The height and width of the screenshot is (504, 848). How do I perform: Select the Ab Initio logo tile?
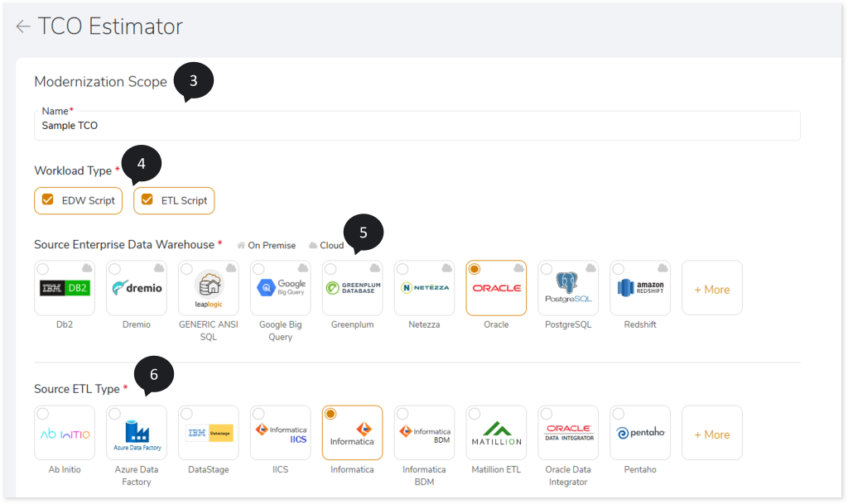pos(65,433)
